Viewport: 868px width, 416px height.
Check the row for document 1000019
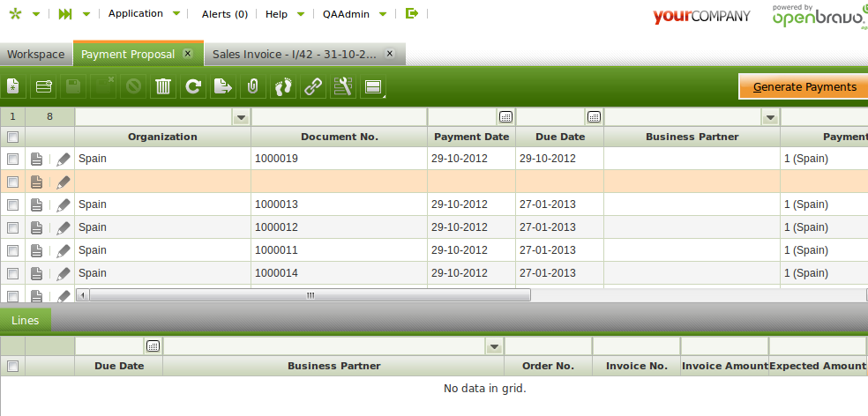[x=12, y=159]
